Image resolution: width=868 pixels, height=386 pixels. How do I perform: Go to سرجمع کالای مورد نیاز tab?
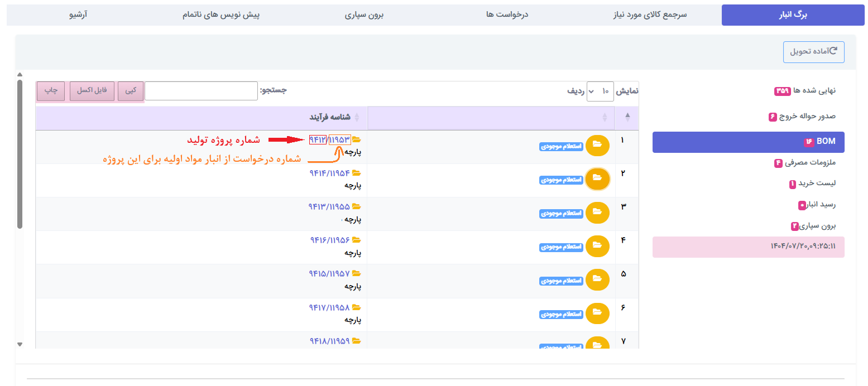[650, 15]
